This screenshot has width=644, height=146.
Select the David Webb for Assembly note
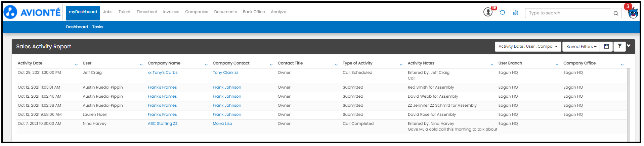(433, 96)
